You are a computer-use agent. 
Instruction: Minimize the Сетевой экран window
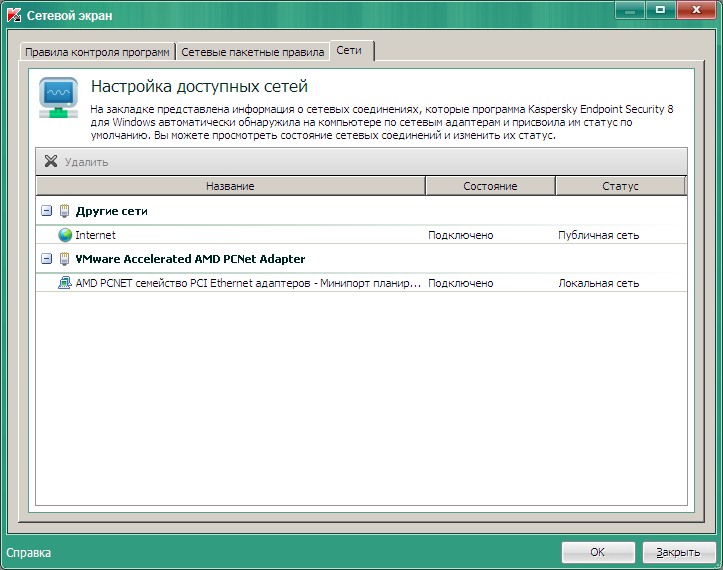point(630,10)
